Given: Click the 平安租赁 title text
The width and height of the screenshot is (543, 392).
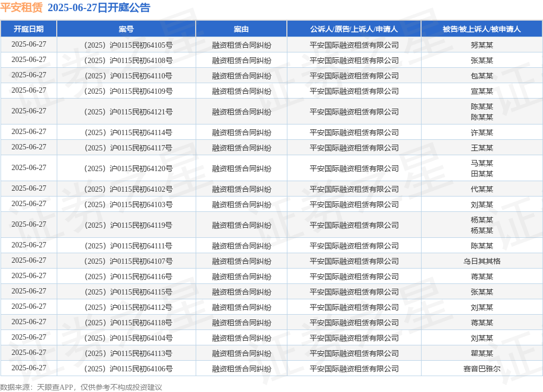Looking at the screenshot, I should tap(21, 7).
